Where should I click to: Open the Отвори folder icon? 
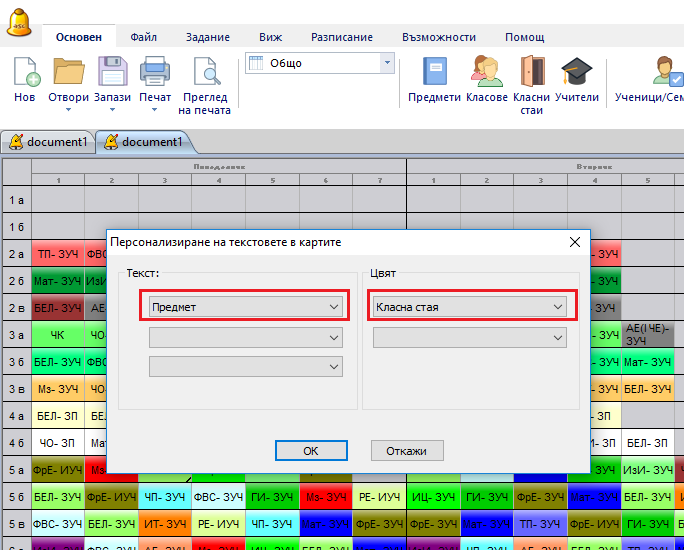coord(68,74)
